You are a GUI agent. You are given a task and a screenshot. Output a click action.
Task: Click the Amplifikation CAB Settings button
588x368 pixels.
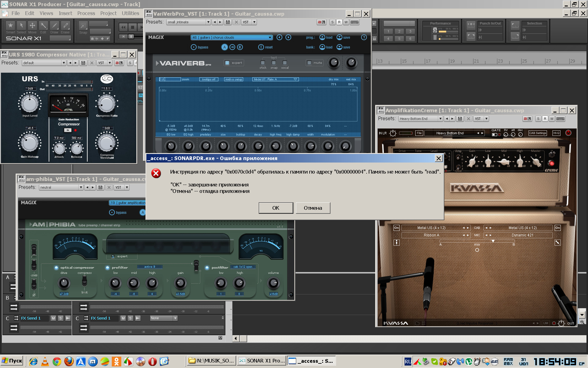(x=537, y=133)
